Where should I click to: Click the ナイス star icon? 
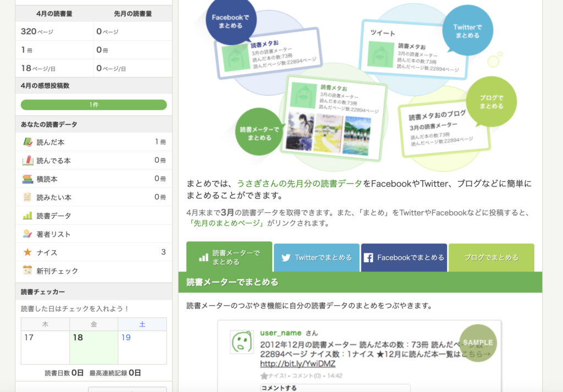pos(27,252)
